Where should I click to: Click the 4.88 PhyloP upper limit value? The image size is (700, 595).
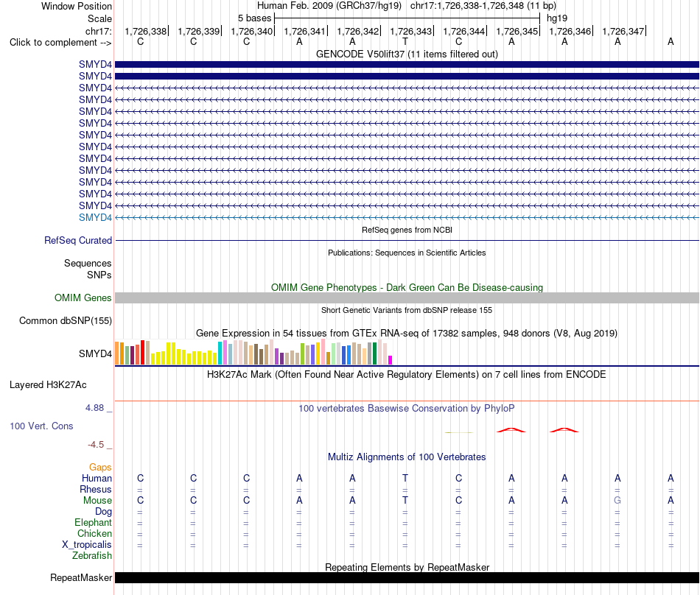click(x=94, y=408)
